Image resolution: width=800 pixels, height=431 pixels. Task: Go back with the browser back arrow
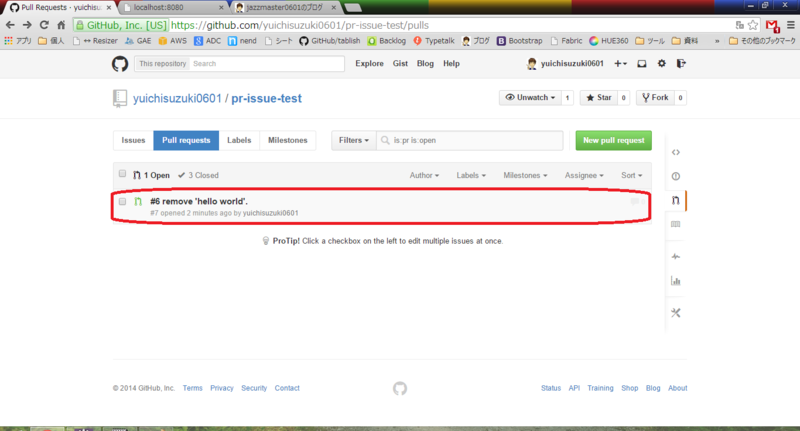[10, 25]
